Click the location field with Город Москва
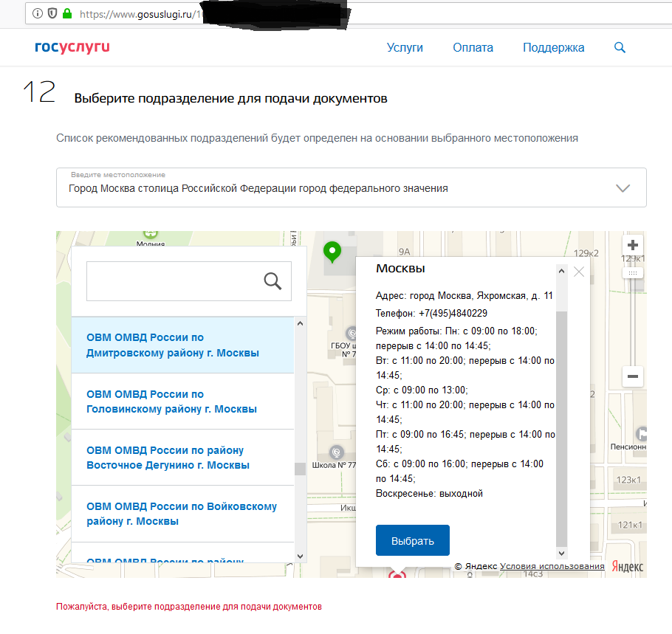Image resolution: width=672 pixels, height=634 pixels. [x=351, y=187]
